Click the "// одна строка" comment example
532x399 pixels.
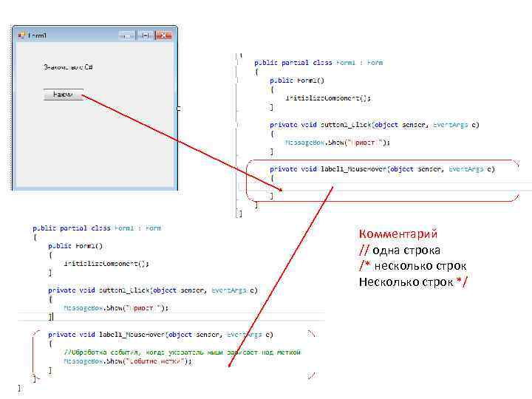[400, 250]
